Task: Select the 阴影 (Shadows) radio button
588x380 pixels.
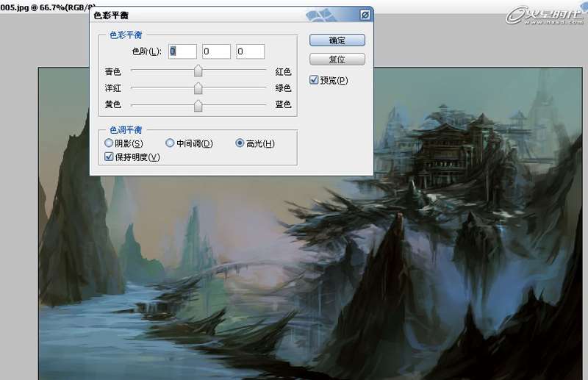Action: (110, 143)
